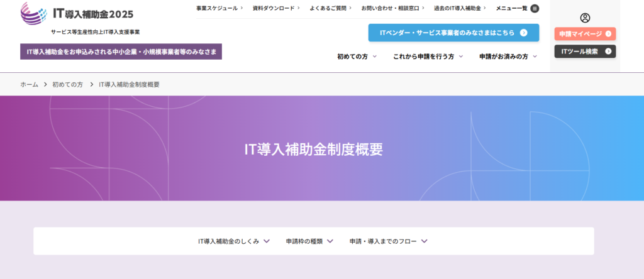Go to 初めての方 breadcrumb
Viewport: 644px width, 279px height.
click(x=67, y=85)
